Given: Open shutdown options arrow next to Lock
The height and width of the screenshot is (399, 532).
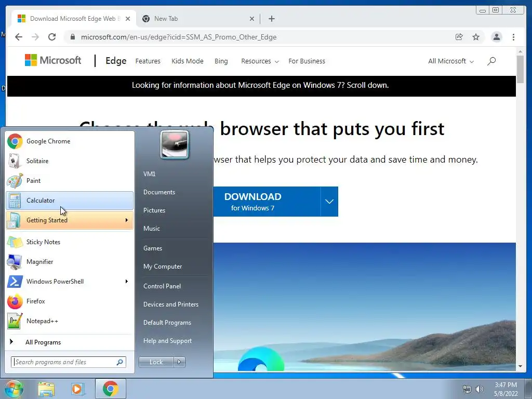Looking at the screenshot, I should 179,362.
